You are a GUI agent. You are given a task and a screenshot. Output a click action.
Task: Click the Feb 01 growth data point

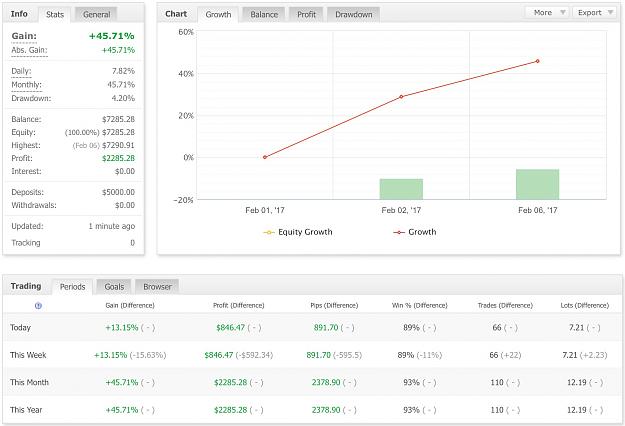point(265,157)
